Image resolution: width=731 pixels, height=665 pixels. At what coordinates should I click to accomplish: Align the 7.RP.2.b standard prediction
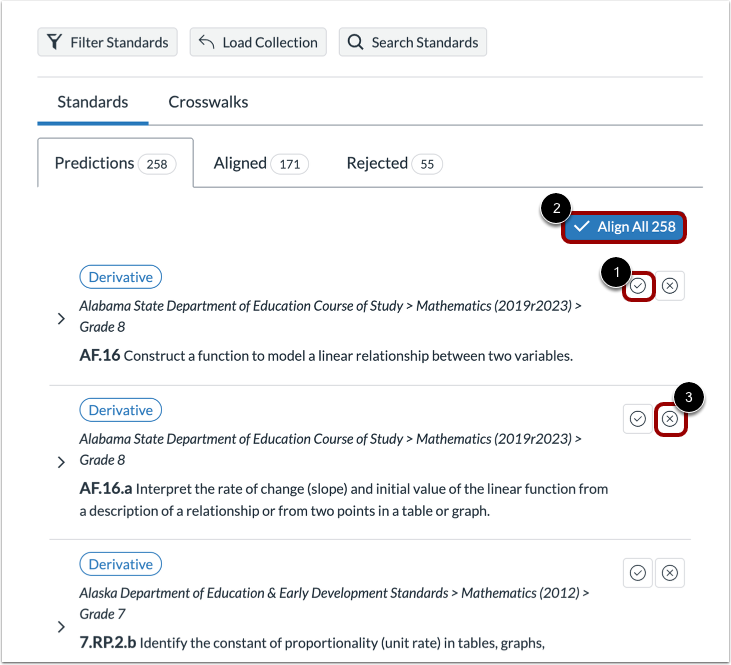pos(638,573)
